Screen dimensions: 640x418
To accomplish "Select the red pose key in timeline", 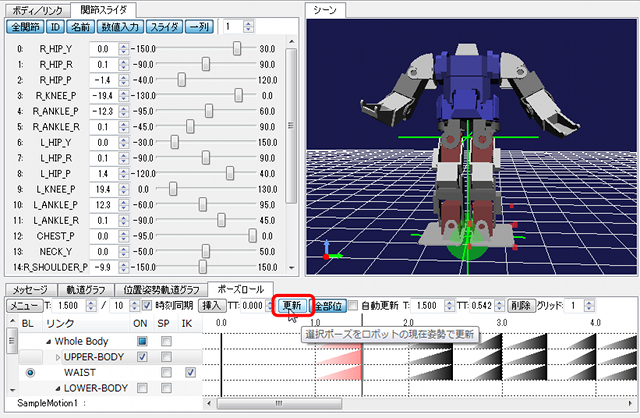I will point(343,357).
